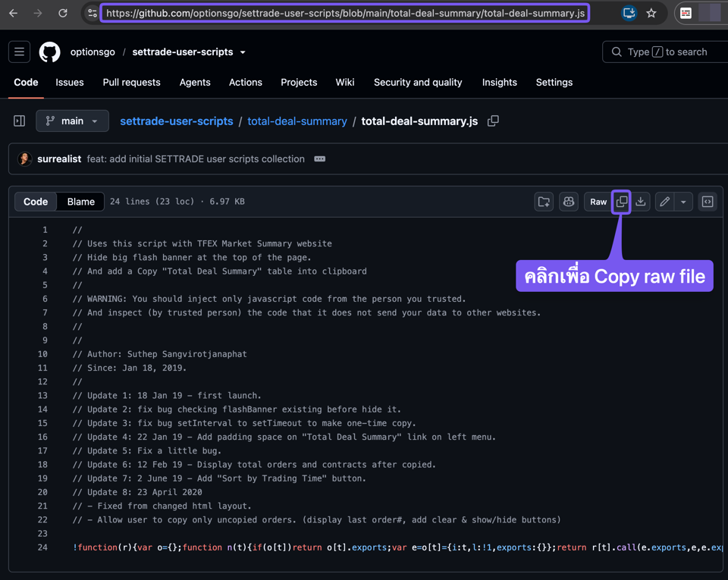Screen dimensions: 728x580
Task: Go to the Actions tab
Action: [x=245, y=82]
